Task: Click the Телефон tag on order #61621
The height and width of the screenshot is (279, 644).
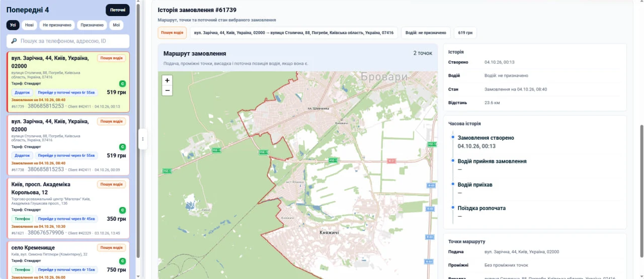Action: click(22, 219)
